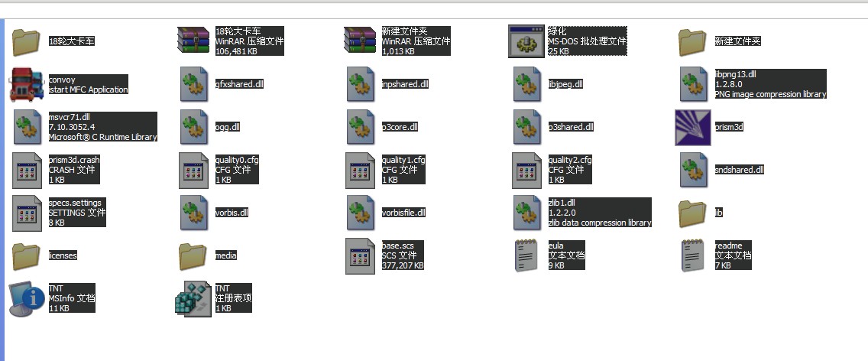Click the 'lib' folder name label
This screenshot has height=361, width=868.
coord(718,213)
